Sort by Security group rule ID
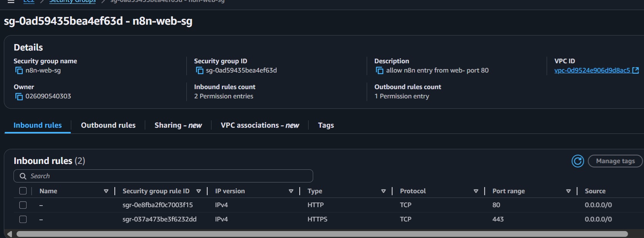Image resolution: width=644 pixels, height=238 pixels. pos(198,191)
